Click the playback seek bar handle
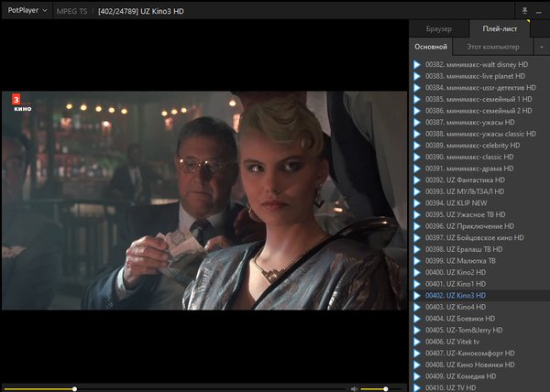The width and height of the screenshot is (550, 392). 74,389
